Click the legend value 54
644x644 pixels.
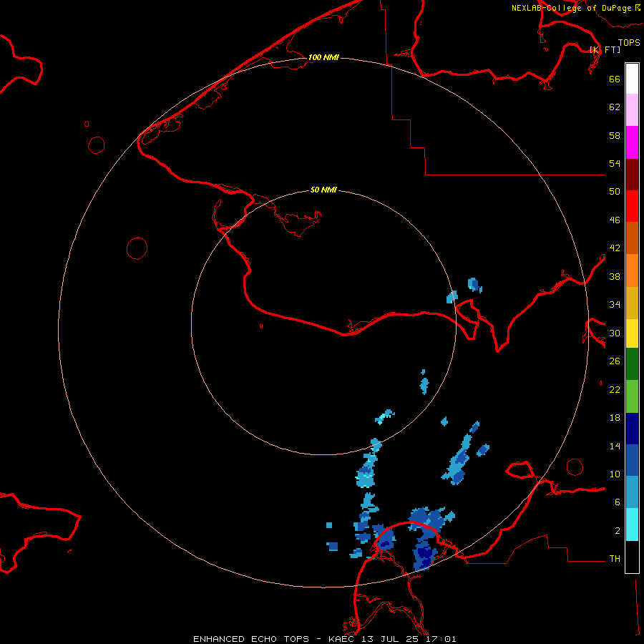[615, 163]
